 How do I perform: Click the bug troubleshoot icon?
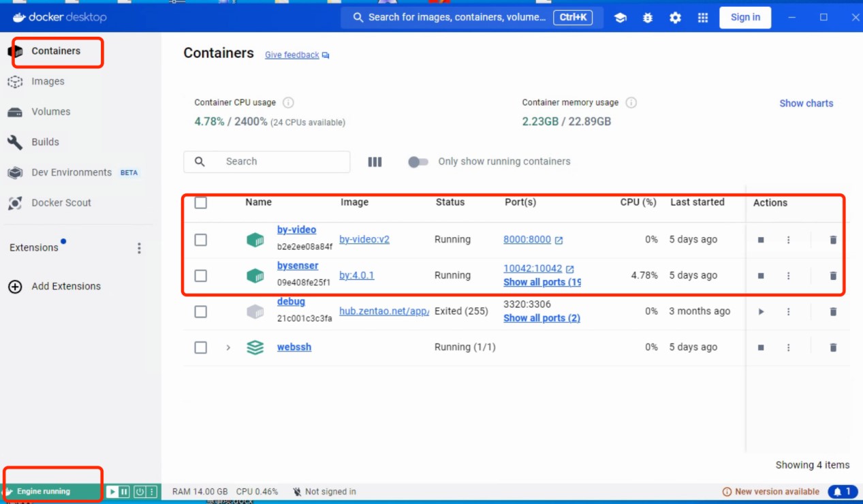(x=647, y=18)
